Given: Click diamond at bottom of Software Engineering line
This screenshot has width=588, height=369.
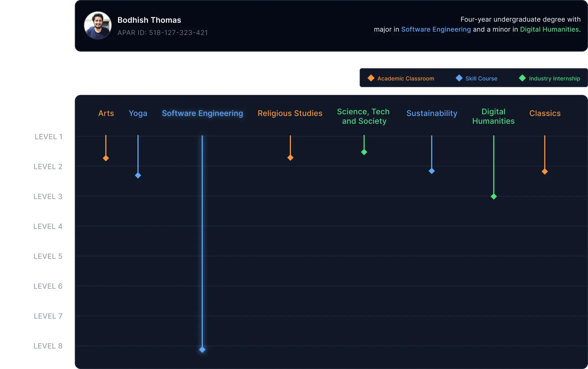Looking at the screenshot, I should click(202, 350).
